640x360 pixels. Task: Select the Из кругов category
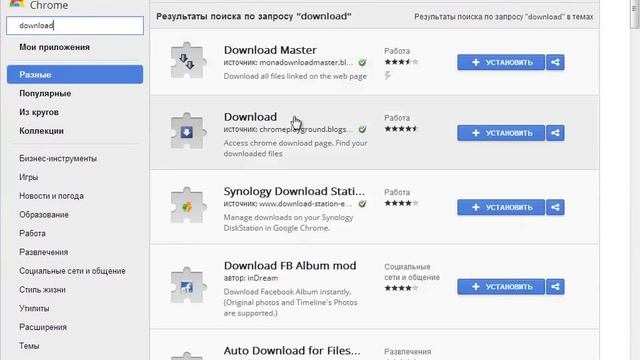click(39, 112)
